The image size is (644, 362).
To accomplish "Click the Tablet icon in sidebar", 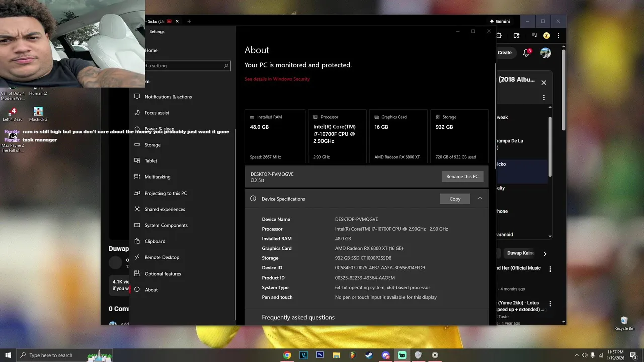I will [x=137, y=161].
